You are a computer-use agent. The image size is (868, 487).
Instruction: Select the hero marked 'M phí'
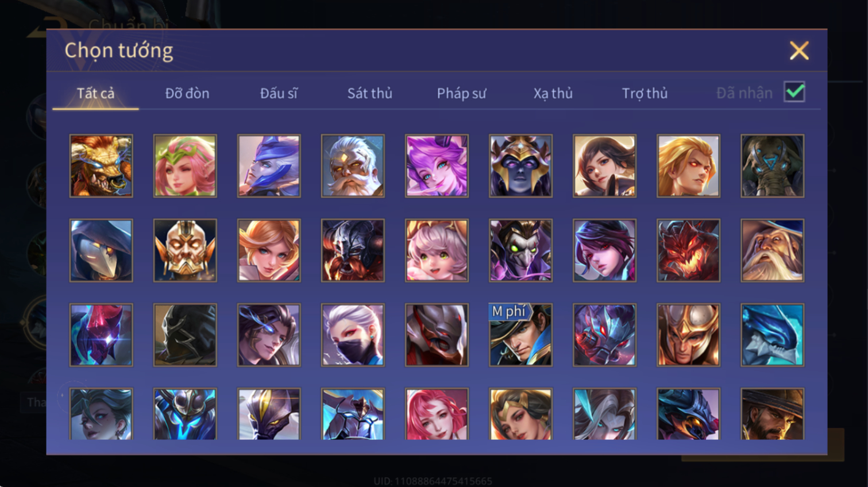pyautogui.click(x=520, y=335)
